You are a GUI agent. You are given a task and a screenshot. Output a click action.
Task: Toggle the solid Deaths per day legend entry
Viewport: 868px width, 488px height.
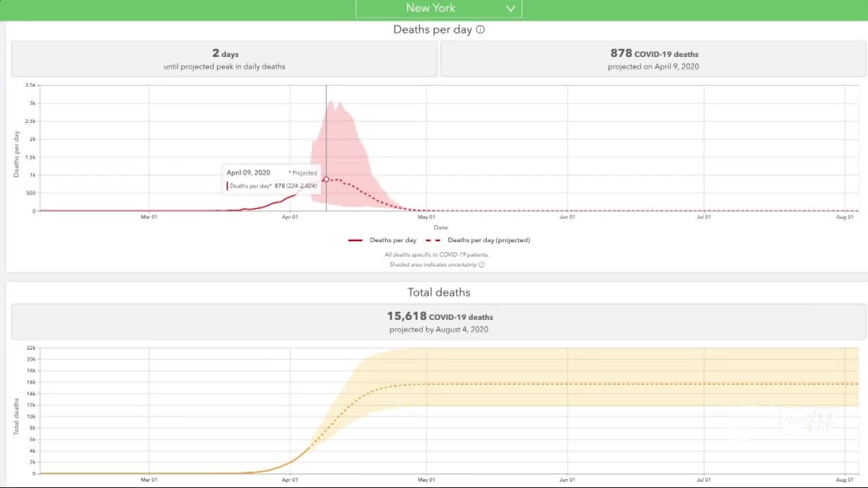pyautogui.click(x=383, y=240)
